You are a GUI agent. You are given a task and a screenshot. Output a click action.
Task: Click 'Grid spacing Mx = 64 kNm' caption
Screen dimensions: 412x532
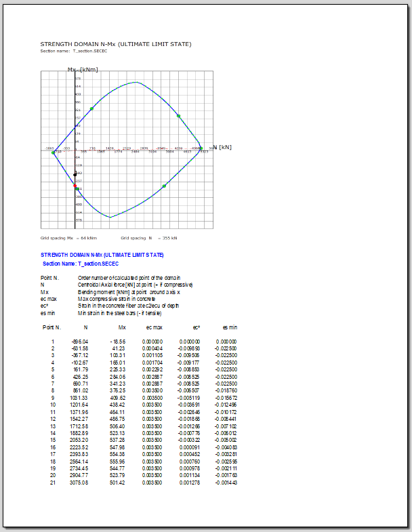pos(68,238)
